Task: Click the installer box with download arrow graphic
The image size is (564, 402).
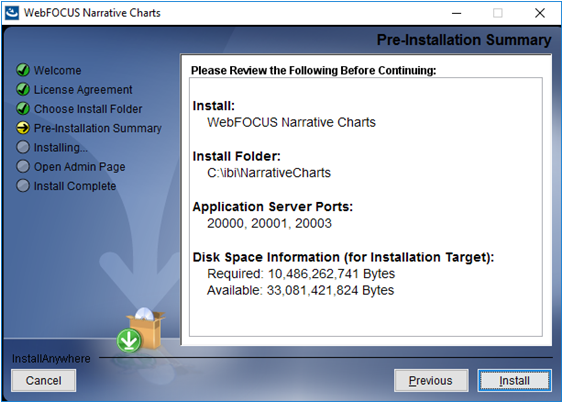Action: point(141,330)
